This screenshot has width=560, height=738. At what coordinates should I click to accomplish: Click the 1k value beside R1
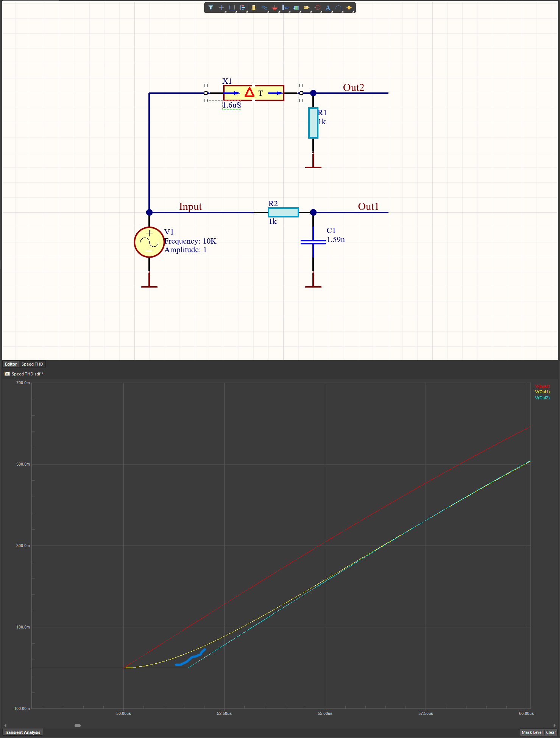click(322, 122)
